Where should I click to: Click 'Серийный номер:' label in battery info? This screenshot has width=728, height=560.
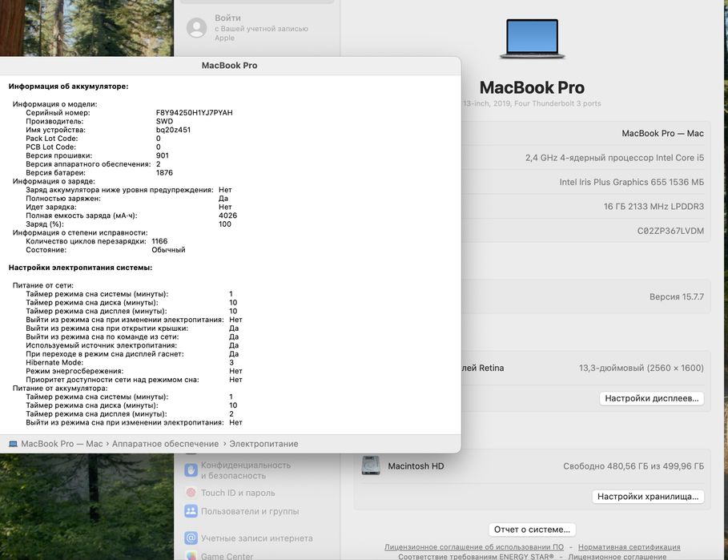pos(58,112)
